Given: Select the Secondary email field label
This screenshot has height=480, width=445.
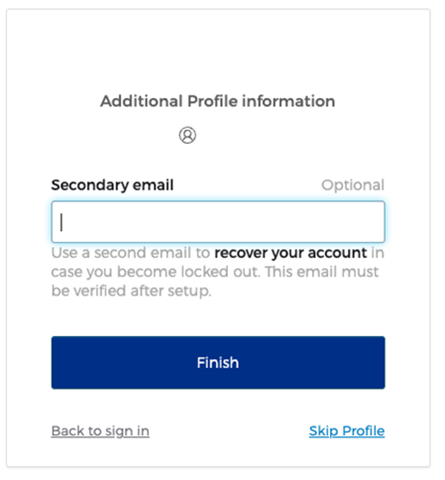Looking at the screenshot, I should 112,185.
